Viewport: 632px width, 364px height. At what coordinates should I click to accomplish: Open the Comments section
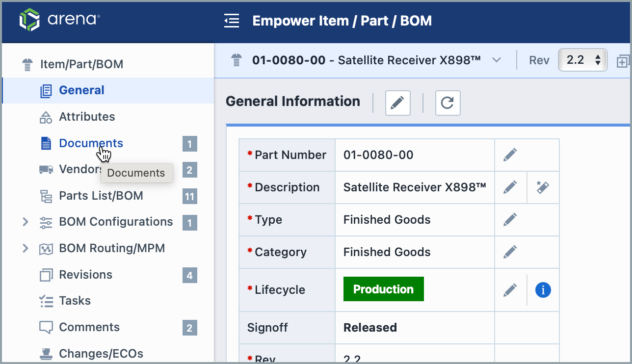89,327
